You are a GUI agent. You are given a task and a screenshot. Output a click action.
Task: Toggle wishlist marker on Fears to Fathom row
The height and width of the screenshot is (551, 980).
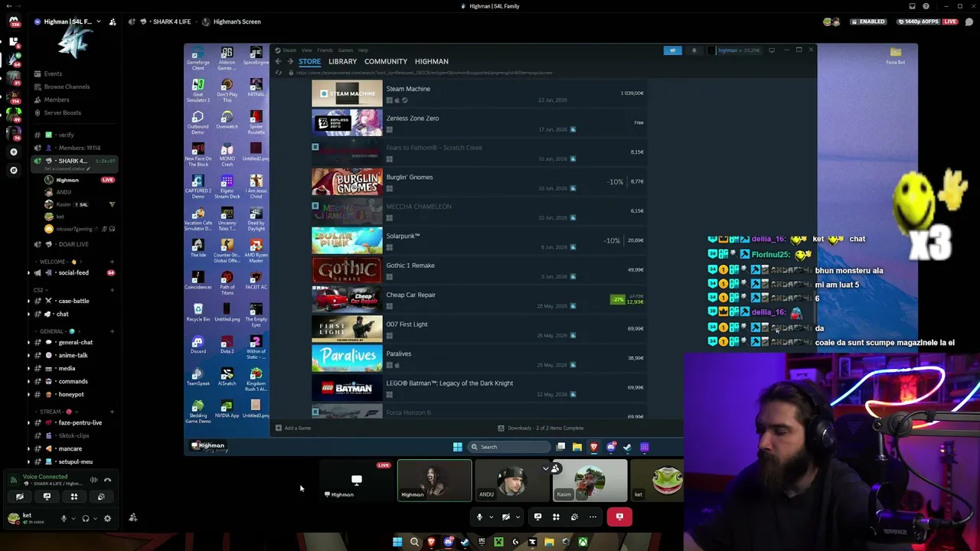click(315, 147)
